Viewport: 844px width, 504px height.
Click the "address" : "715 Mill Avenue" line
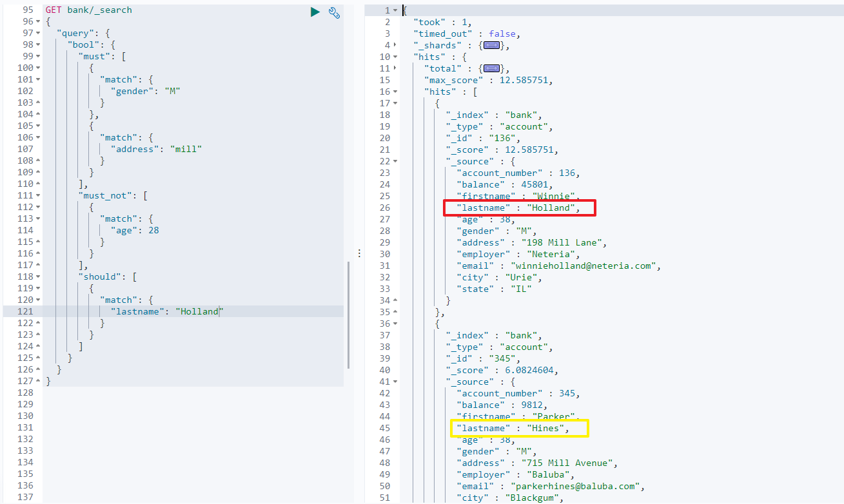point(537,463)
